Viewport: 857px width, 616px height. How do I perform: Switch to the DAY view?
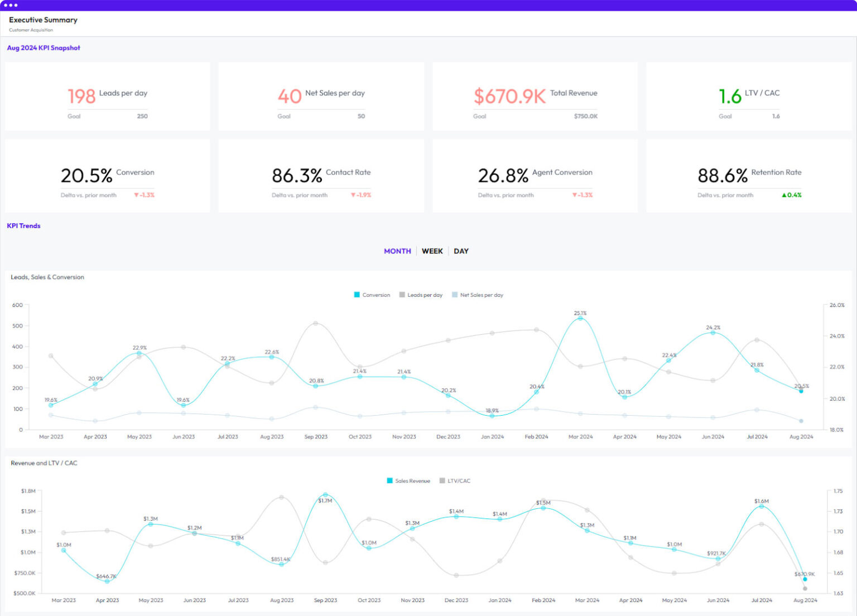pyautogui.click(x=461, y=251)
